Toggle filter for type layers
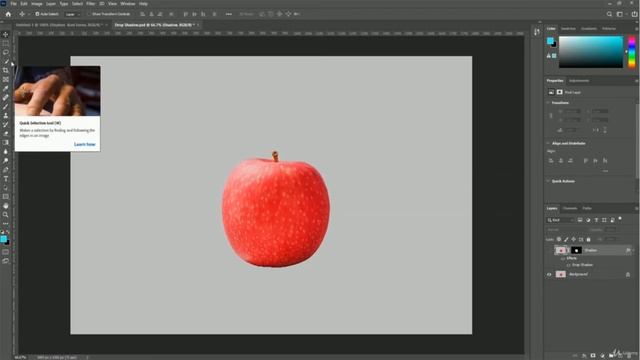Viewport: 640px width, 360px height. 596,220
